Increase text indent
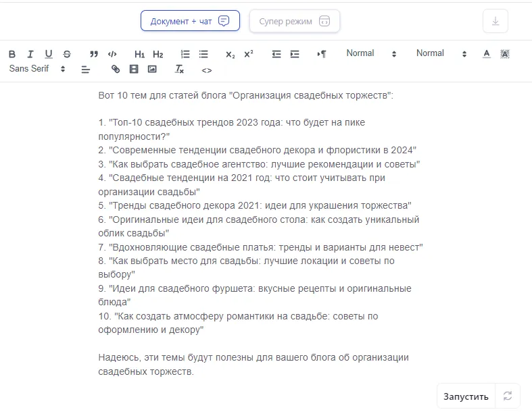Screen dimensions: 532x416 click(x=295, y=54)
